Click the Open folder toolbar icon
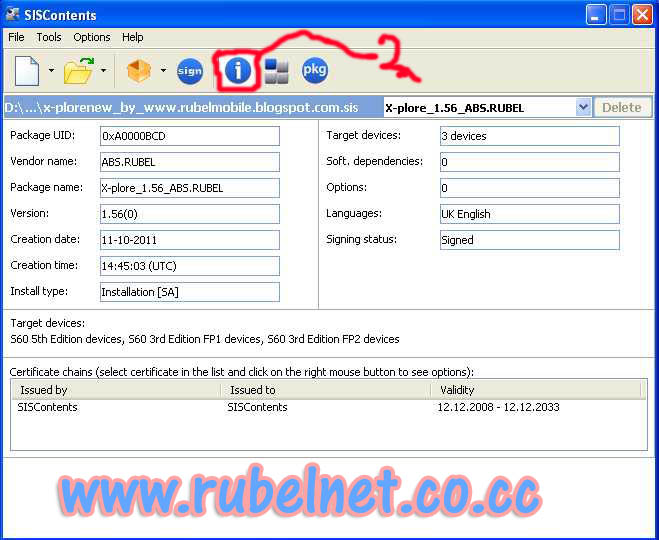 79,71
